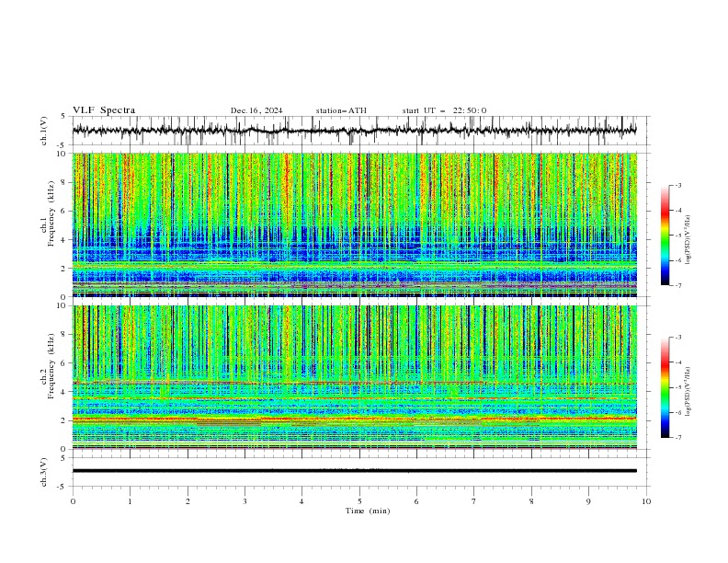Click time axis tick label "5"
728x563 pixels.
click(359, 501)
